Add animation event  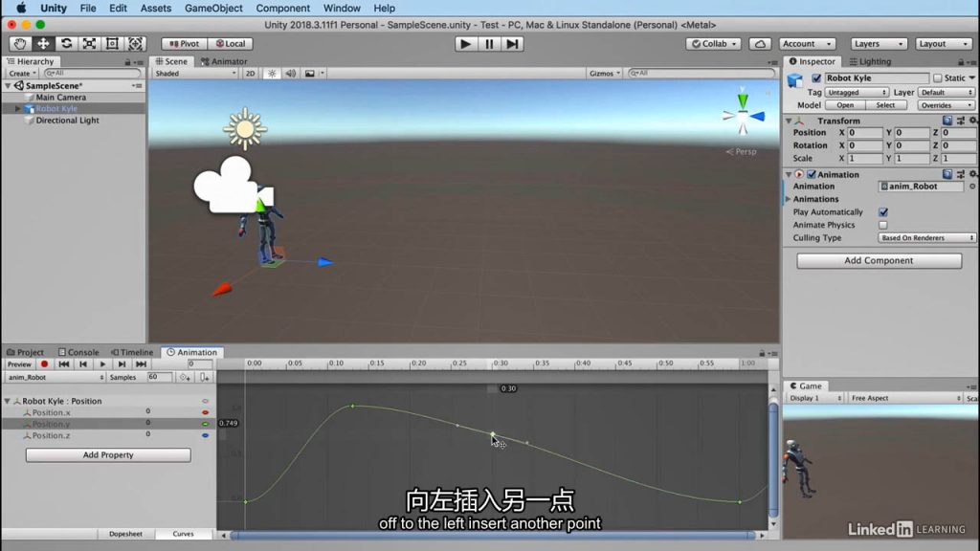(x=205, y=377)
